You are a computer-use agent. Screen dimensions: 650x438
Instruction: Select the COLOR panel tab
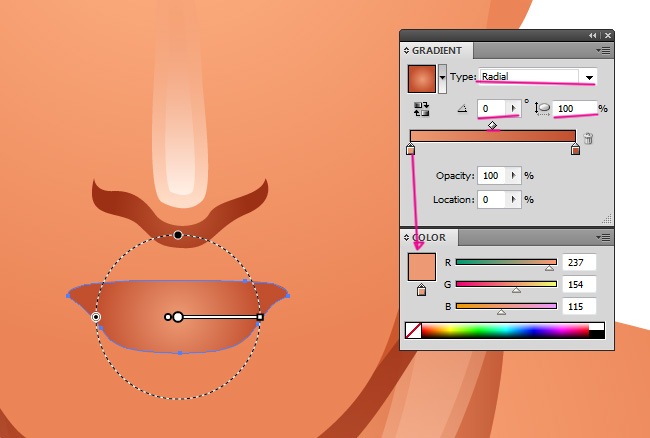click(429, 237)
